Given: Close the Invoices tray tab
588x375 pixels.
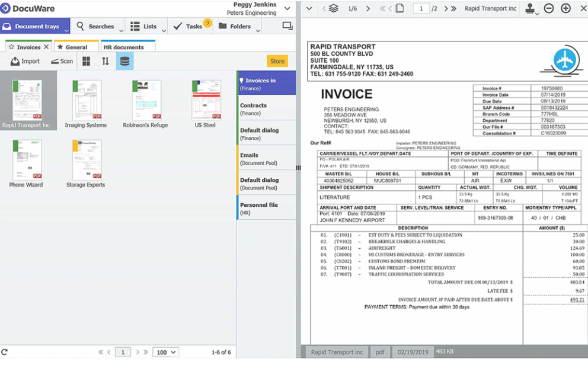Looking at the screenshot, I should tap(46, 47).
